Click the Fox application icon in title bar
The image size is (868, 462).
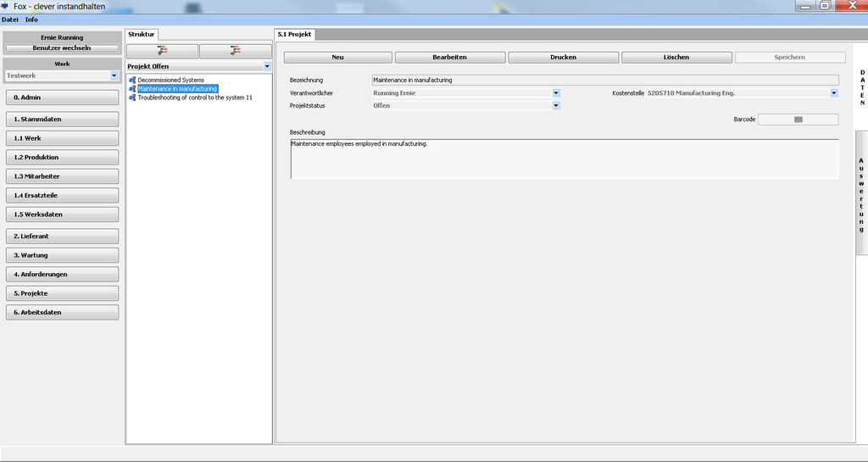[5, 6]
